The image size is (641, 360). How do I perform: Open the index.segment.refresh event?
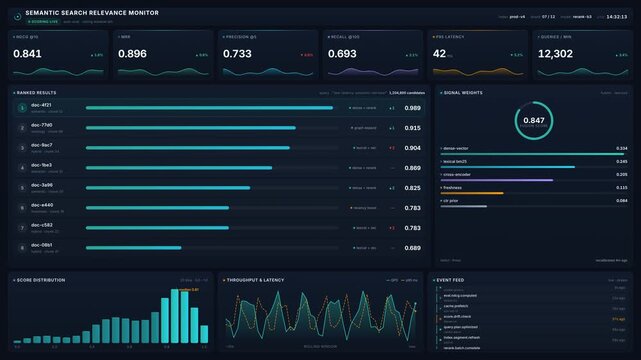[x=531, y=340]
